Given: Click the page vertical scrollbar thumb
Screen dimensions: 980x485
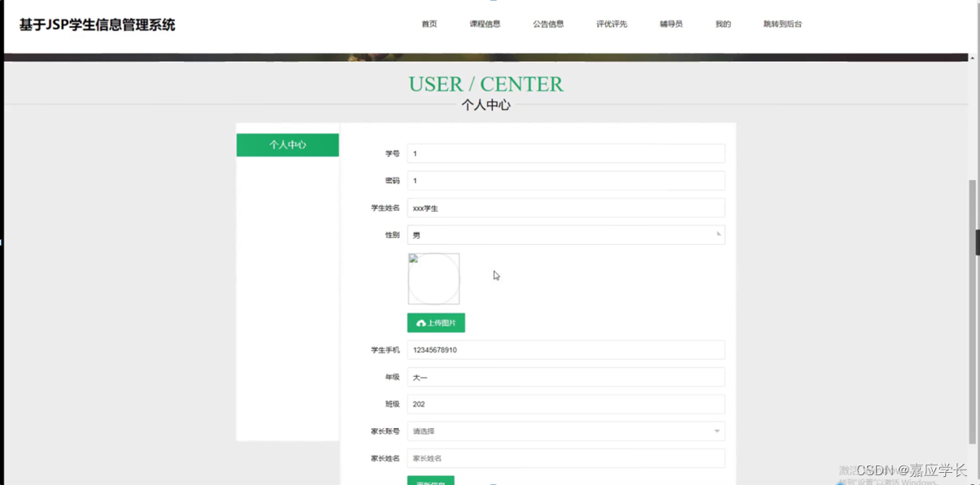Looking at the screenshot, I should click(972, 312).
